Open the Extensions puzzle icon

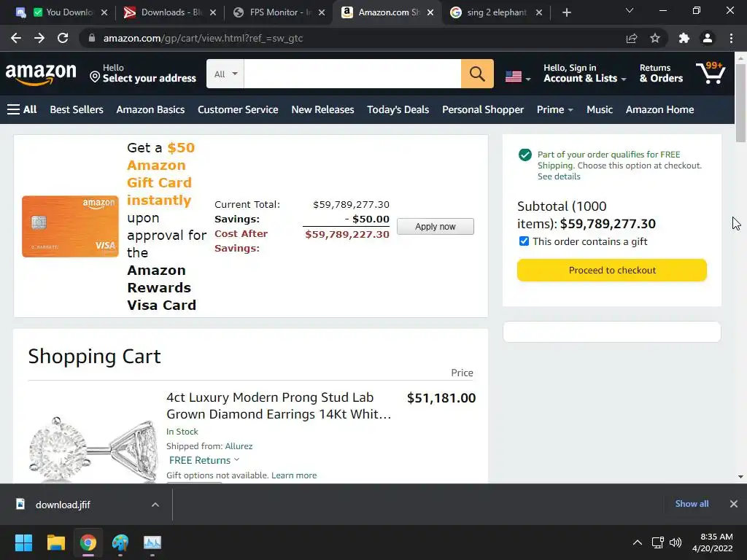click(x=684, y=38)
